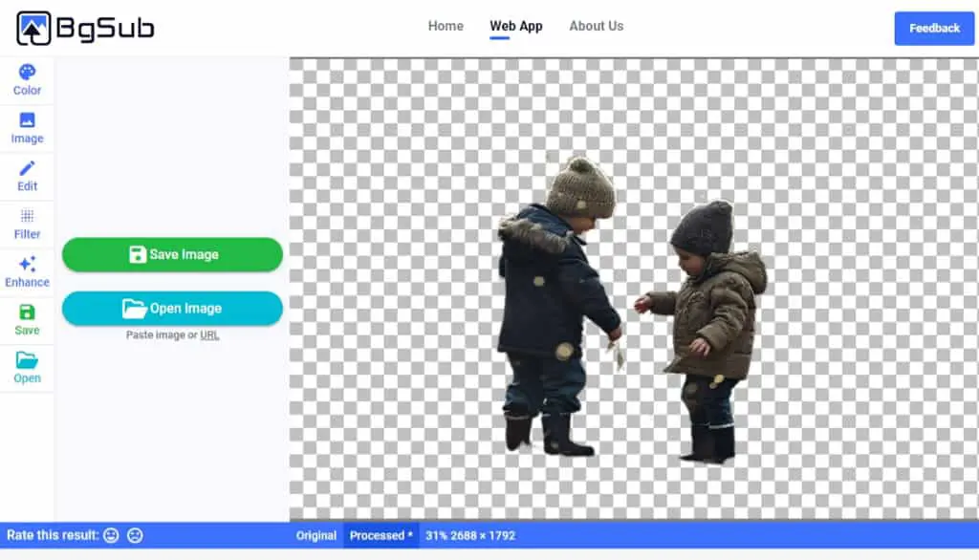Select the Image tool in sidebar
This screenshot has width=979, height=560.
pos(27,128)
